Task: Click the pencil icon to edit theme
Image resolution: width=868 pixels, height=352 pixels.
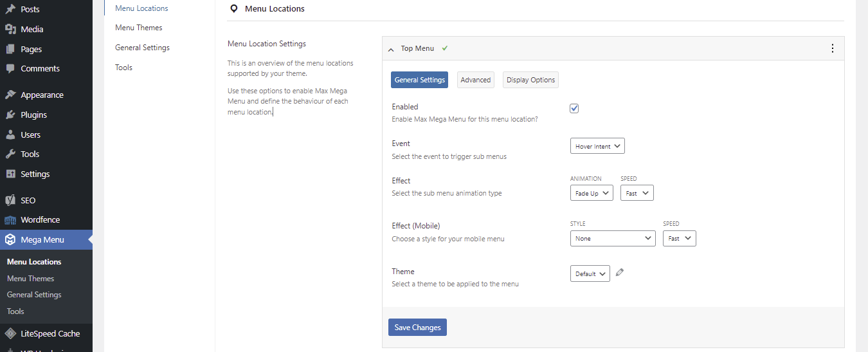Action: [620, 272]
